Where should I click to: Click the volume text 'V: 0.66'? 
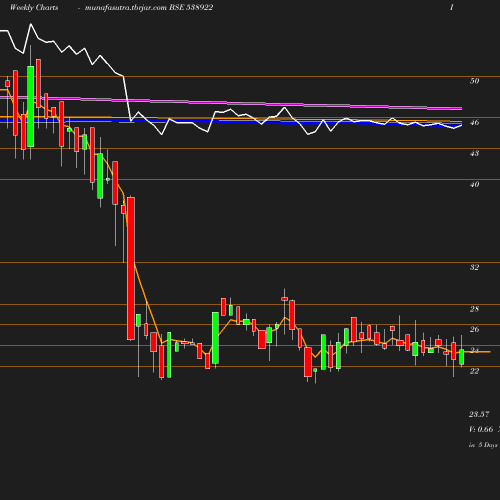[481, 429]
